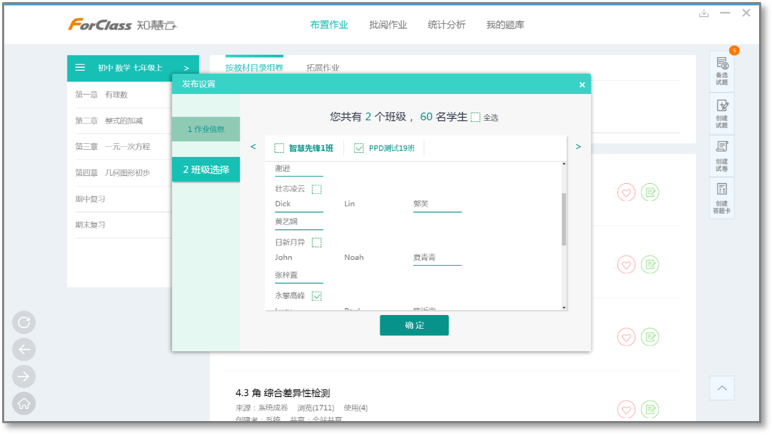Switch to 按教材目录组卷 tab
This screenshot has height=435, width=772.
pyautogui.click(x=255, y=67)
